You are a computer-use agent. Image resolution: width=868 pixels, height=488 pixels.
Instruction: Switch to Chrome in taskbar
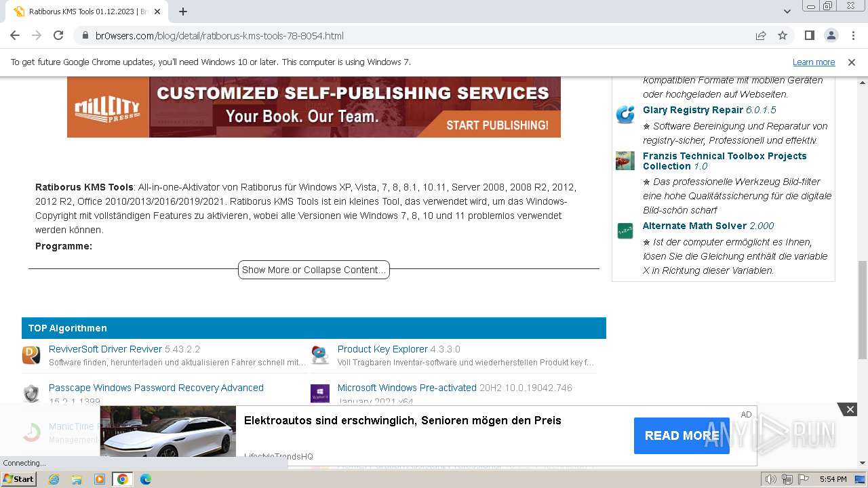(x=123, y=479)
